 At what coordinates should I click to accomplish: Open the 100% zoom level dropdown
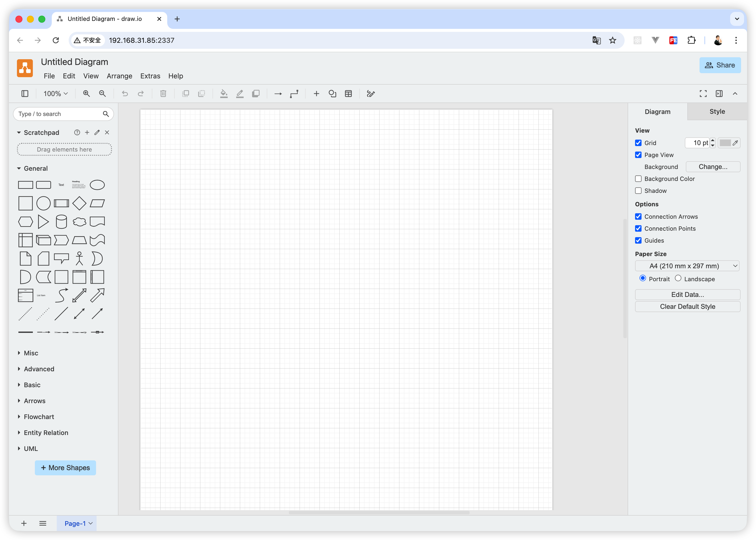[x=55, y=94]
